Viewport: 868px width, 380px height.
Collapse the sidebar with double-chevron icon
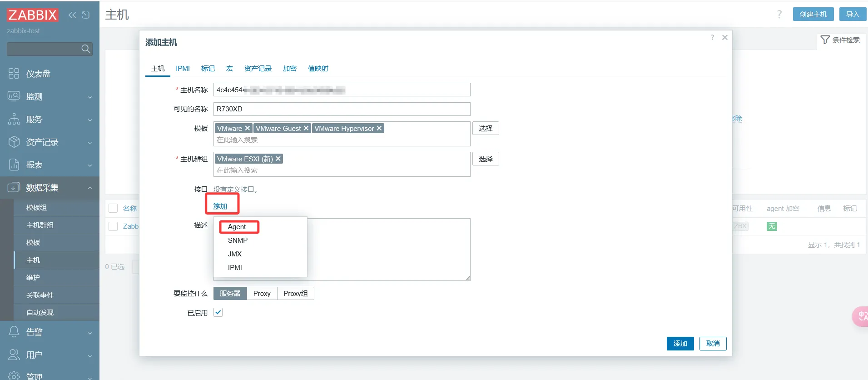tap(72, 15)
